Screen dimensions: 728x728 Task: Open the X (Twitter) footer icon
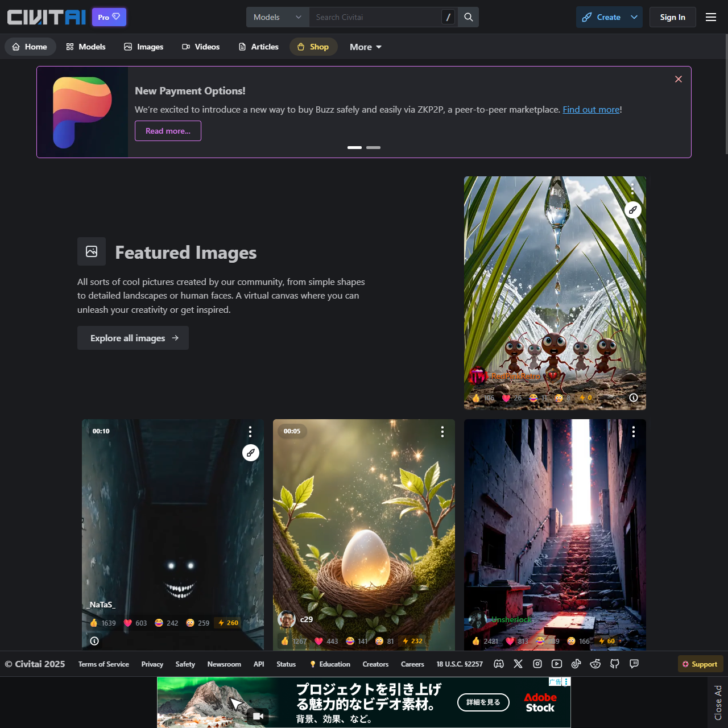[518, 664]
